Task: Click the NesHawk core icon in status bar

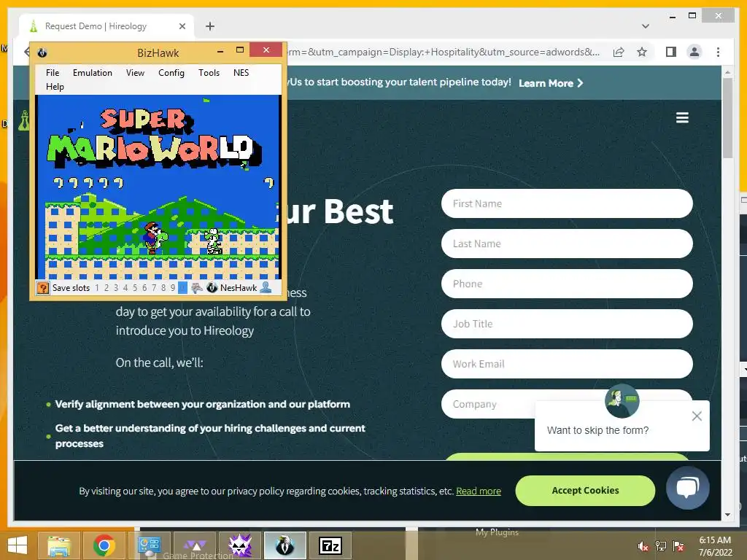Action: pyautogui.click(x=212, y=287)
